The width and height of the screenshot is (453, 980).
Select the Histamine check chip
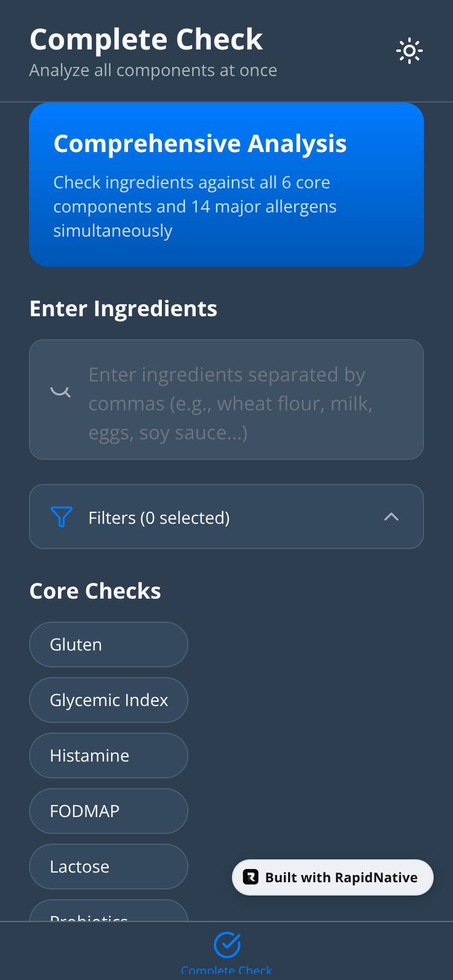click(109, 756)
